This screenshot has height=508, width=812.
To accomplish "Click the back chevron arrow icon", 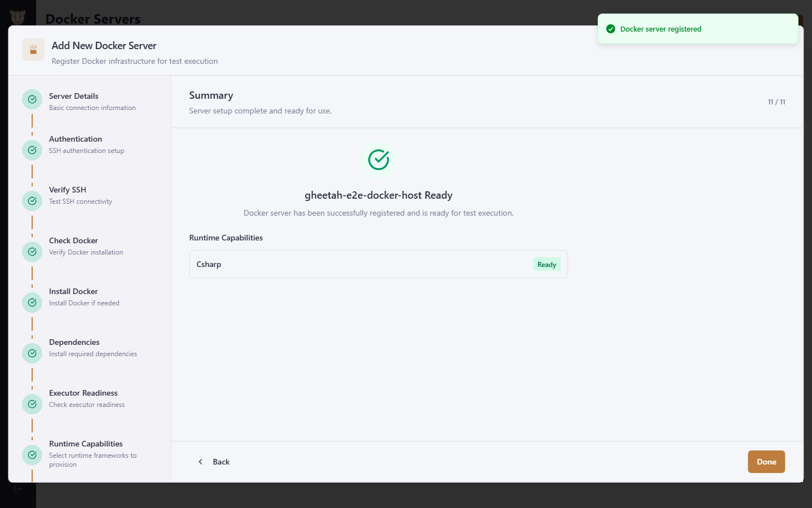I will (200, 462).
